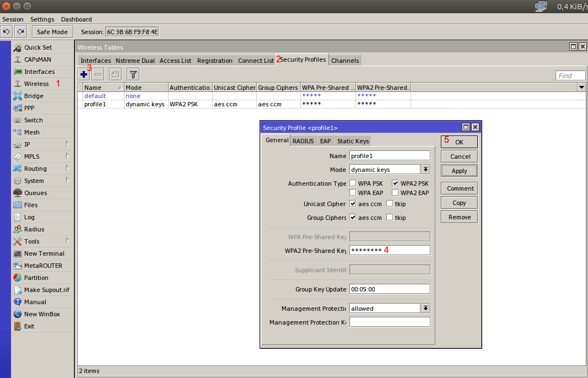The image size is (588, 378).
Task: Expand the Mode dropdown
Action: pos(425,170)
